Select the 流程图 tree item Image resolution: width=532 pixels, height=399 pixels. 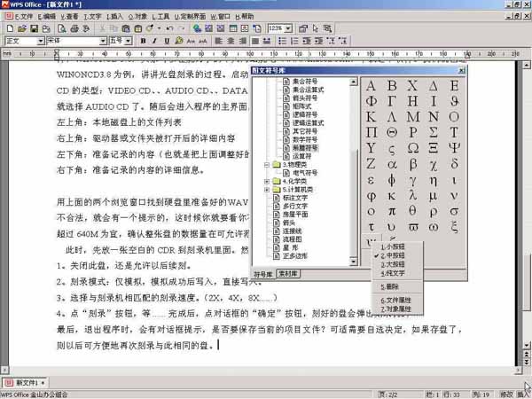(x=292, y=239)
